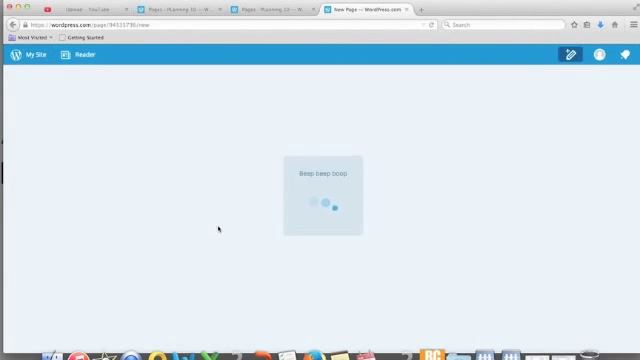Close the Pages Planning 10 tab
This screenshot has width=640, height=360.
[220, 9]
